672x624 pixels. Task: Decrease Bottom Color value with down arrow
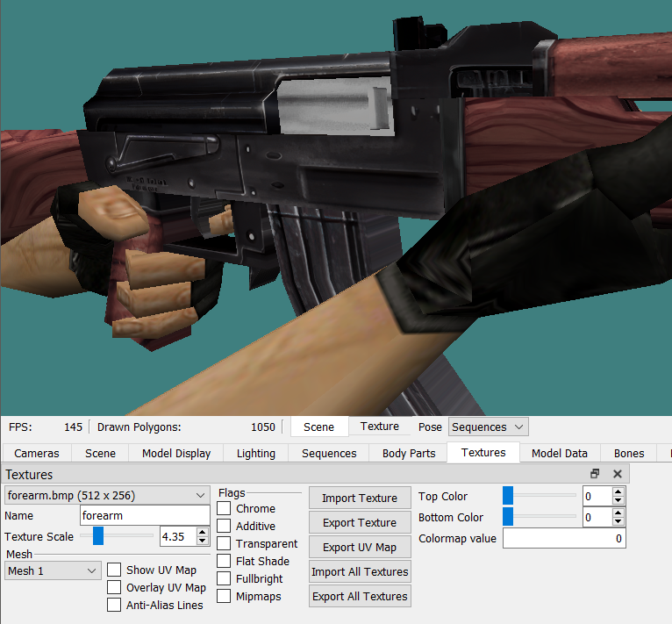pos(618,521)
